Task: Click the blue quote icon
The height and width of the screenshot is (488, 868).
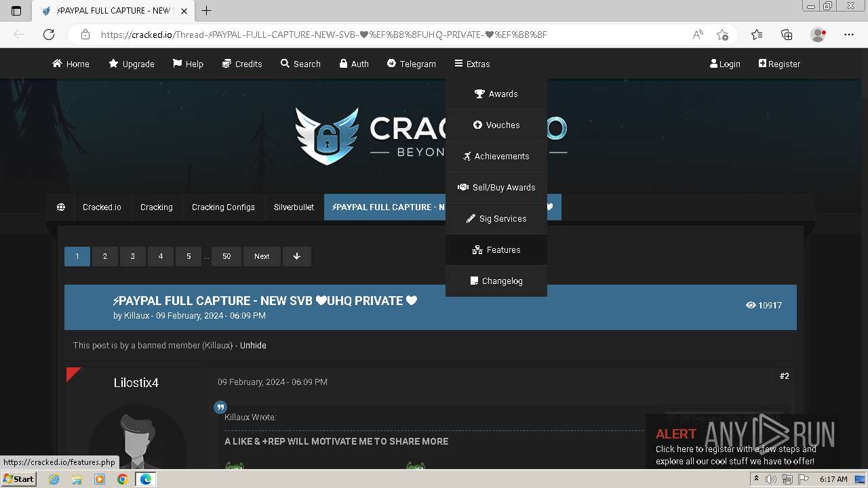Action: pyautogui.click(x=220, y=407)
